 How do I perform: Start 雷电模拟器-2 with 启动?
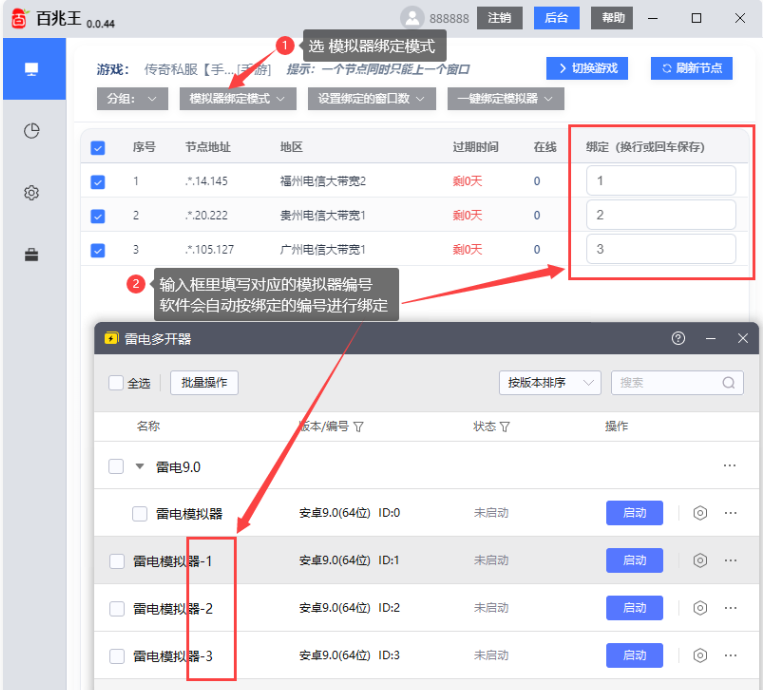pos(634,608)
